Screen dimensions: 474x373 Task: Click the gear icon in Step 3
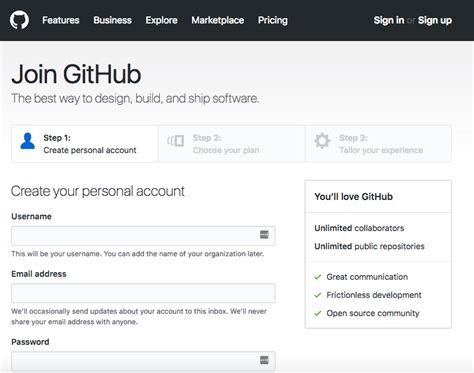(x=322, y=141)
